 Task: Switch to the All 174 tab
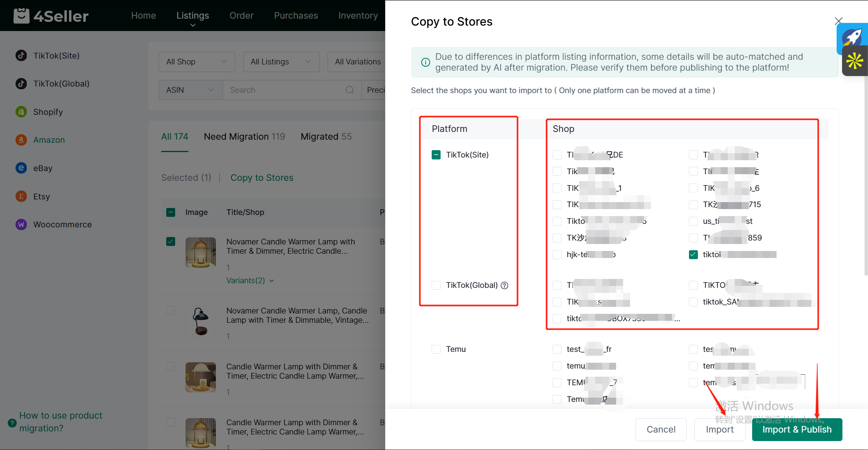[x=174, y=137]
